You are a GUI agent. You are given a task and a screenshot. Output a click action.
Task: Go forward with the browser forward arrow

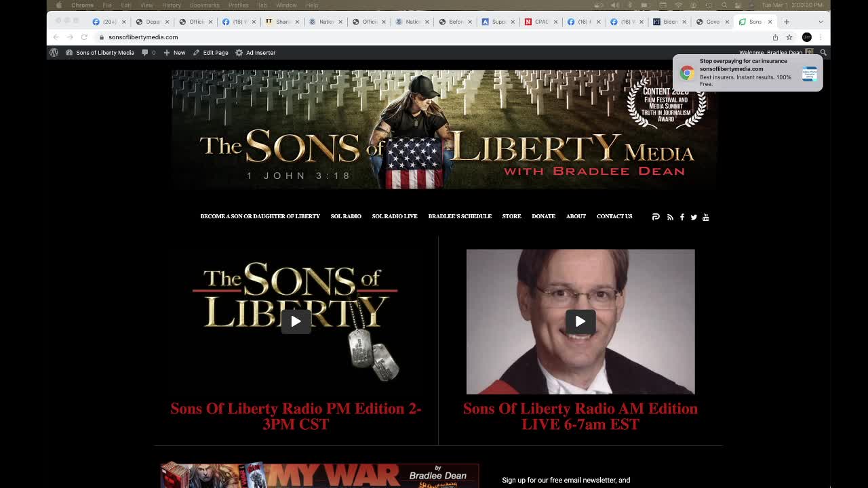coord(70,37)
